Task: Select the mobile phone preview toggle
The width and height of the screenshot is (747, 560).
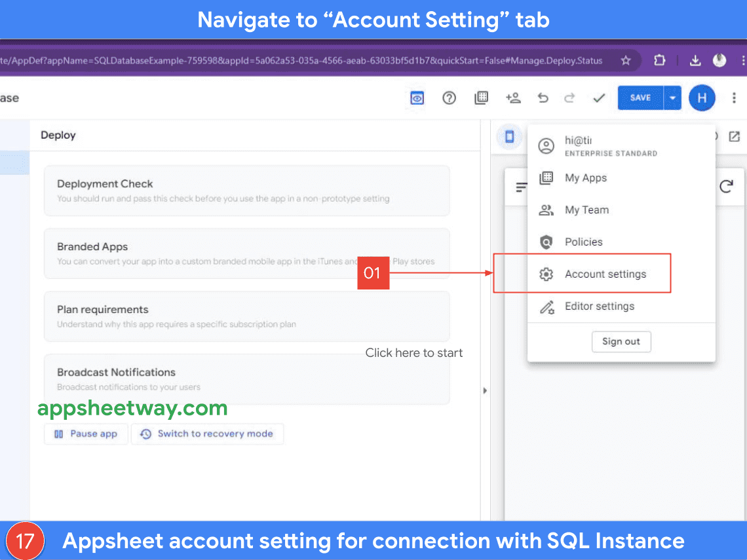Action: coord(510,137)
